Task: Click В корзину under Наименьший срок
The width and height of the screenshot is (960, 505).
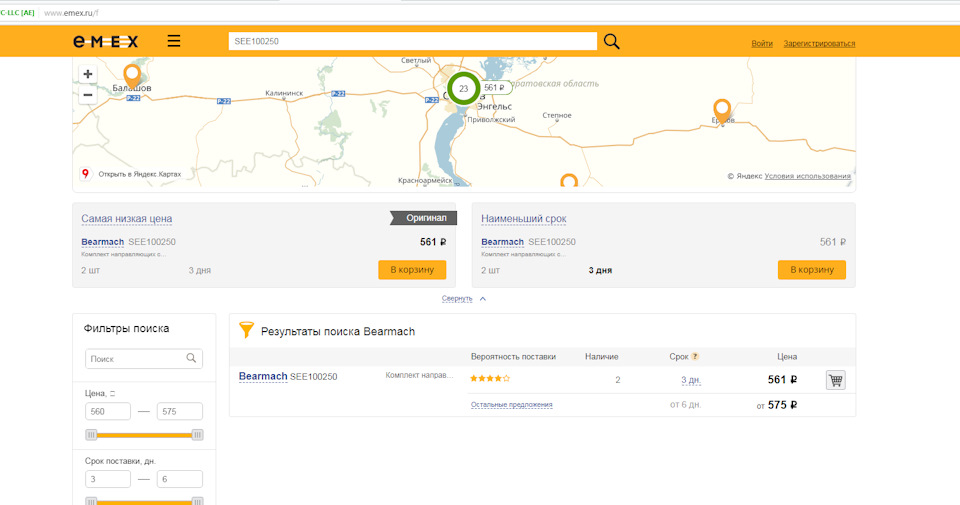Action: [x=812, y=270]
